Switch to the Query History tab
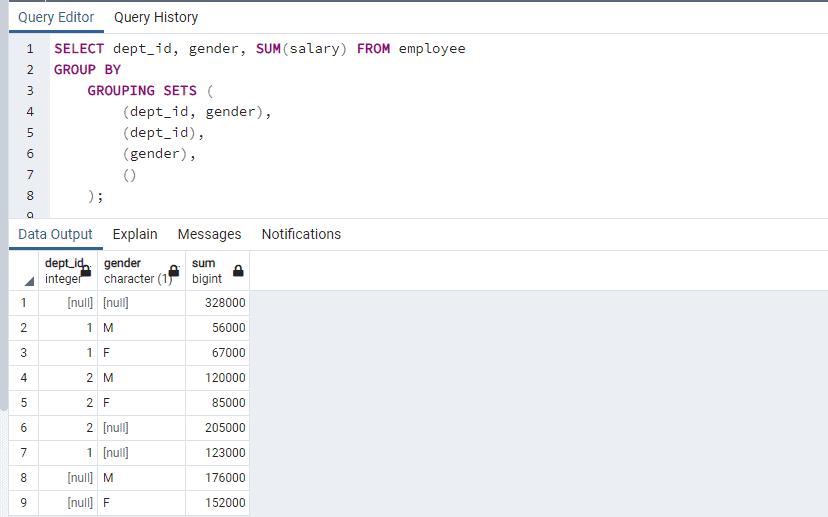 (x=156, y=17)
